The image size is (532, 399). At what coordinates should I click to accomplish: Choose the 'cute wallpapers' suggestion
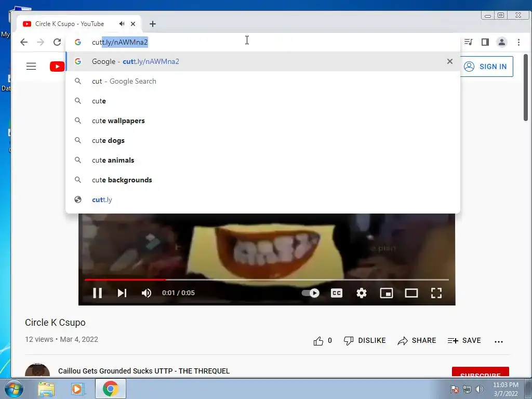(263, 121)
